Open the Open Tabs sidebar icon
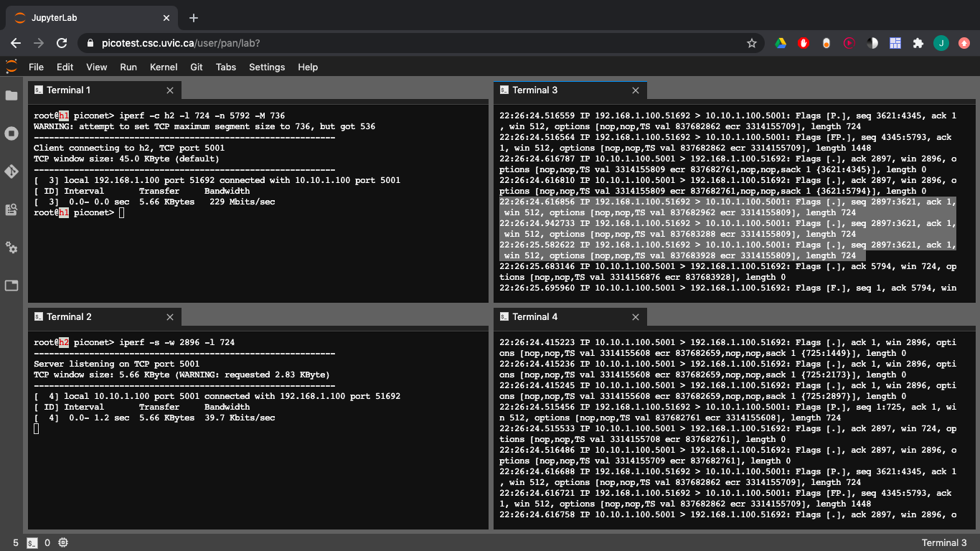Image resolution: width=980 pixels, height=551 pixels. pyautogui.click(x=11, y=286)
